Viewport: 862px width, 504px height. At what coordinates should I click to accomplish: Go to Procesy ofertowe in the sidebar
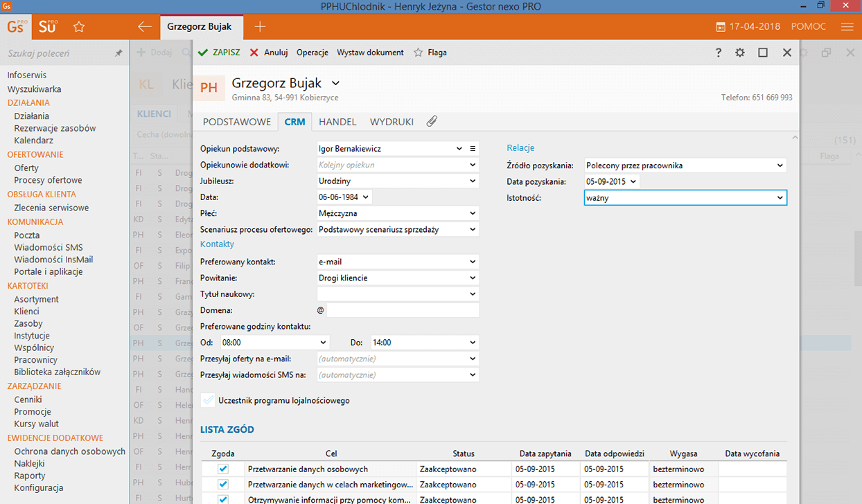pyautogui.click(x=49, y=180)
